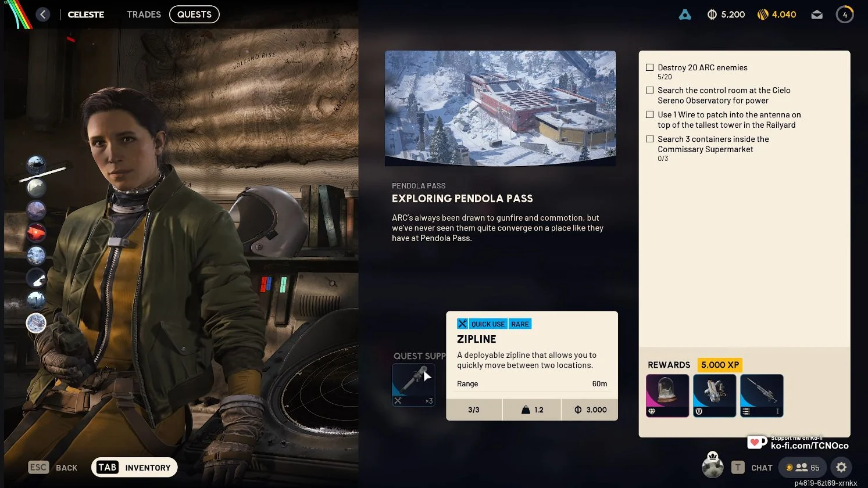Viewport: 868px width, 488px height.
Task: Open the mail envelope inbox
Action: [817, 15]
